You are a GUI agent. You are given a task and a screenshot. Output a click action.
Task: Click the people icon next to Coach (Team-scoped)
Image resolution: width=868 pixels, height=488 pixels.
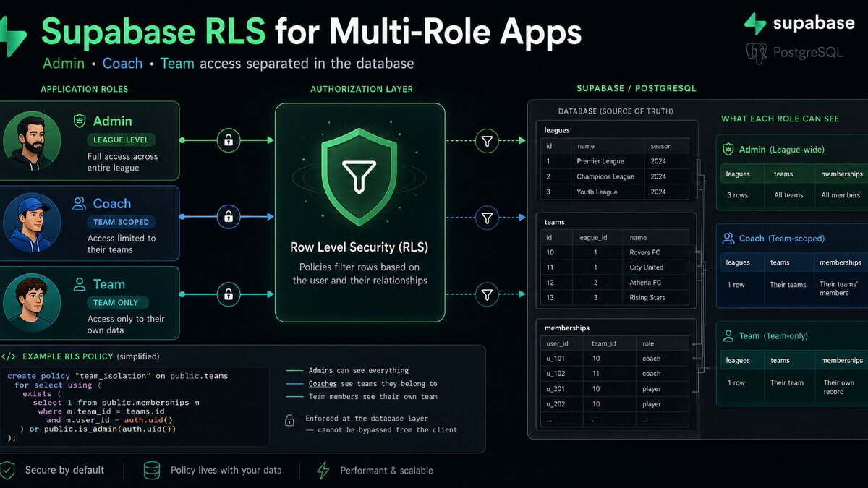[x=728, y=238]
